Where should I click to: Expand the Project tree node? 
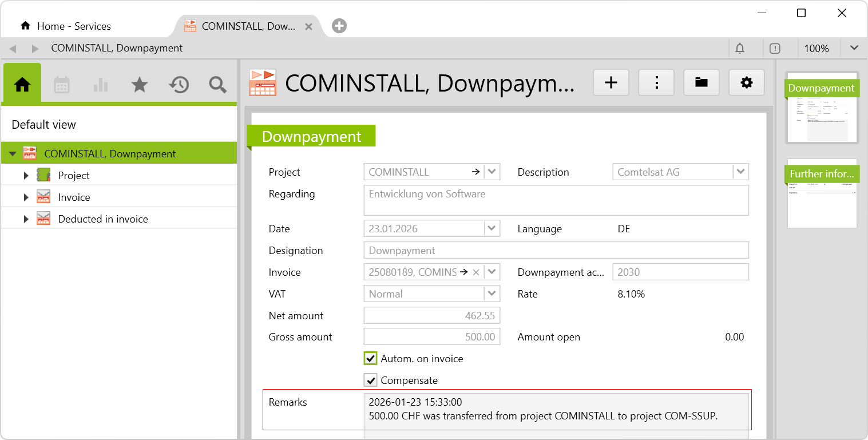click(26, 176)
